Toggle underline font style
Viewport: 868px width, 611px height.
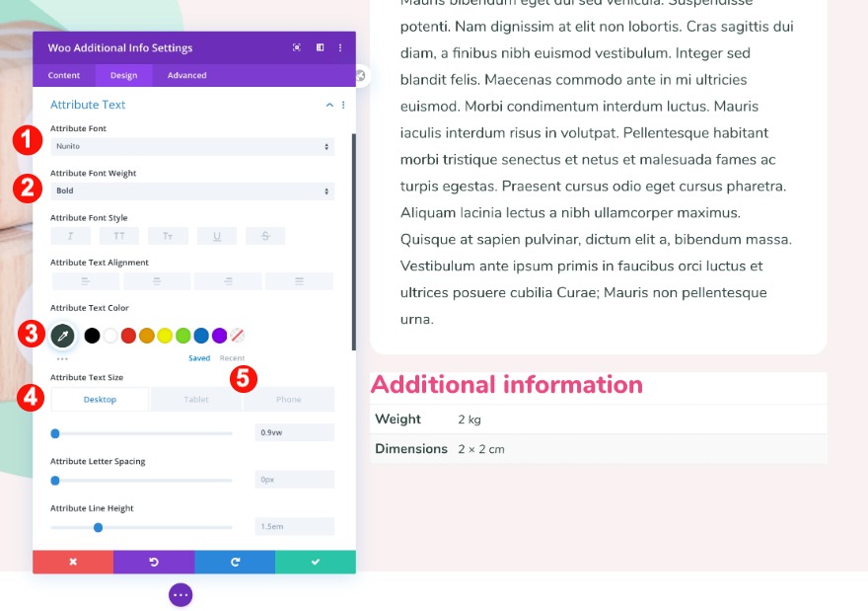coord(217,236)
